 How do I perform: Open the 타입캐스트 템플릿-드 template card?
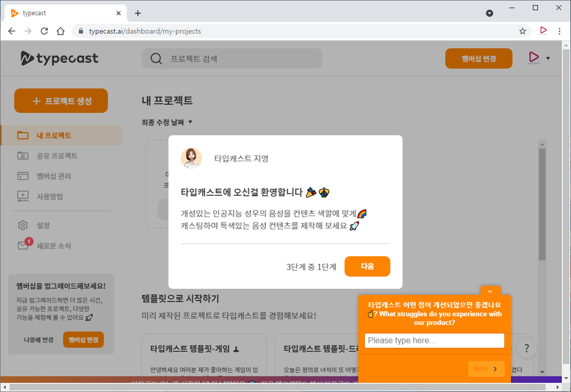317,355
